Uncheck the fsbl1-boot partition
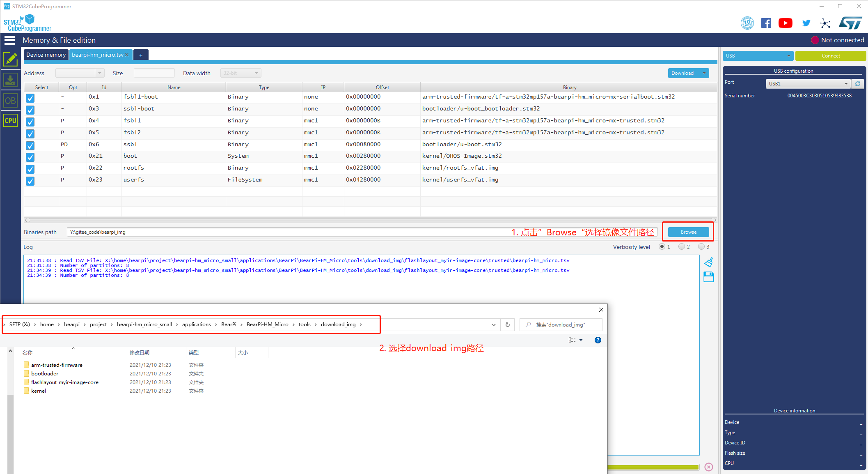The image size is (868, 474). (30, 98)
